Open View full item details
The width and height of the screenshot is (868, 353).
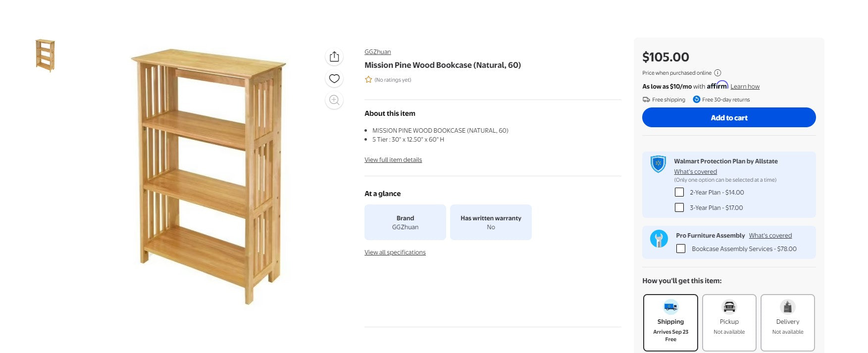tap(393, 160)
